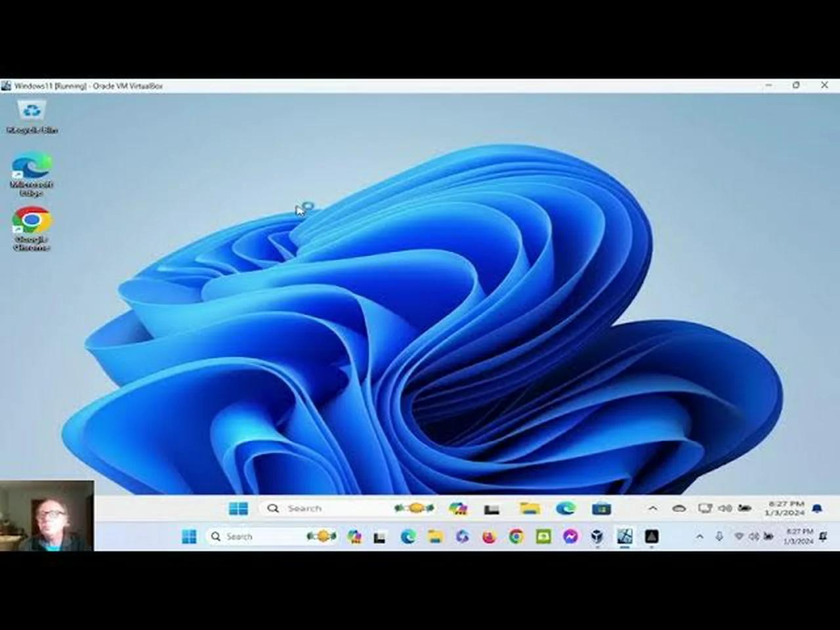Image resolution: width=840 pixels, height=630 pixels.
Task: Open the VM notification bell
Action: click(817, 507)
